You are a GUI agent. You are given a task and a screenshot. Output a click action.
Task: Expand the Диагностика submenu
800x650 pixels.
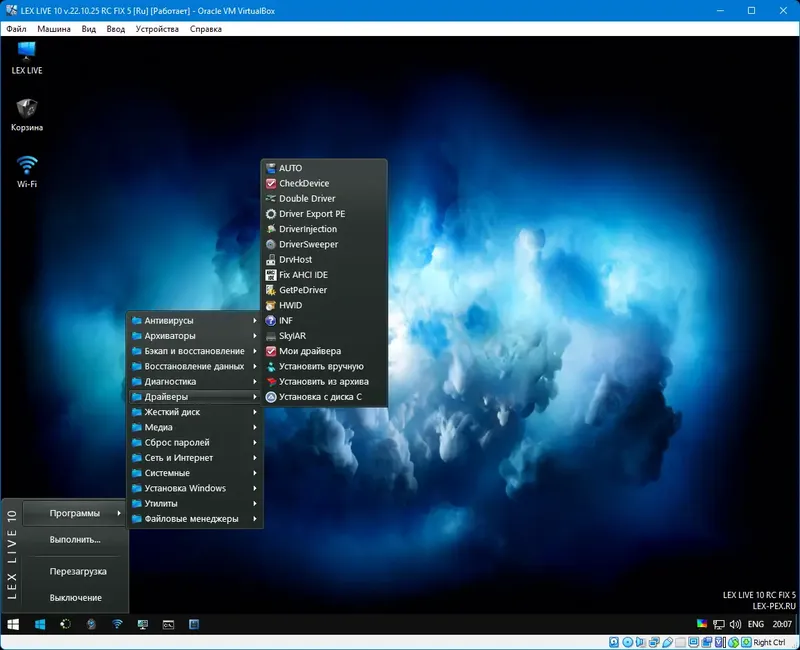tap(194, 382)
